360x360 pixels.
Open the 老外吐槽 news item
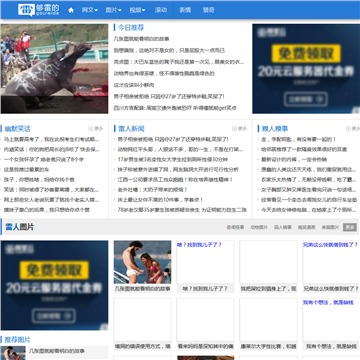(x=152, y=190)
